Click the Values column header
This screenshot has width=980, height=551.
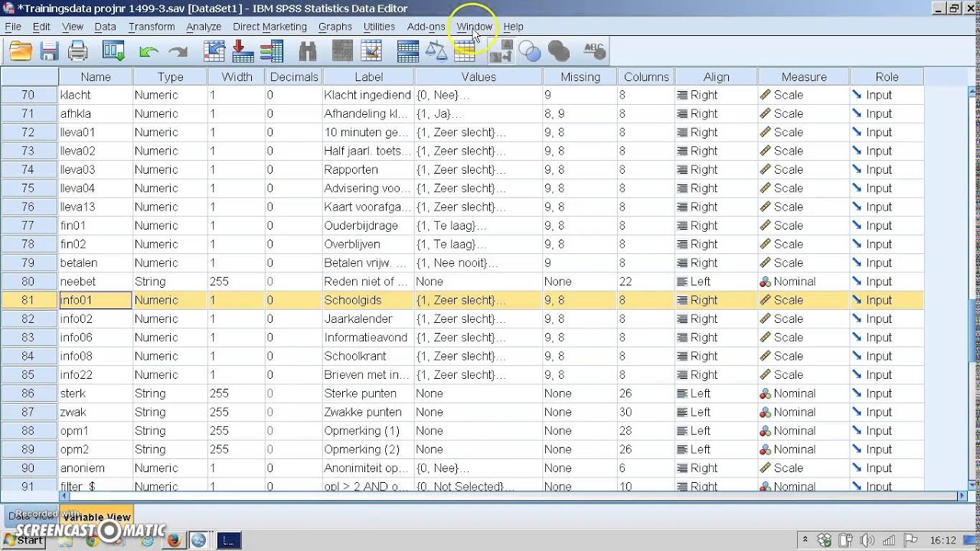point(479,77)
